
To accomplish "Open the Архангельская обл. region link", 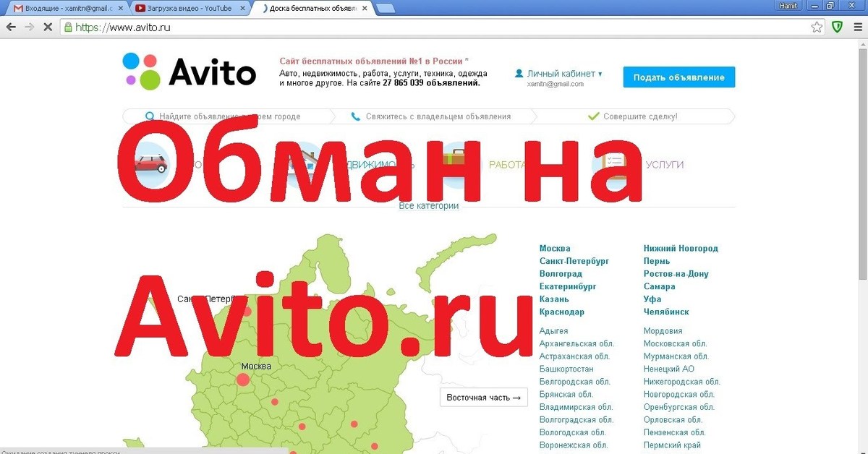I will 577,343.
